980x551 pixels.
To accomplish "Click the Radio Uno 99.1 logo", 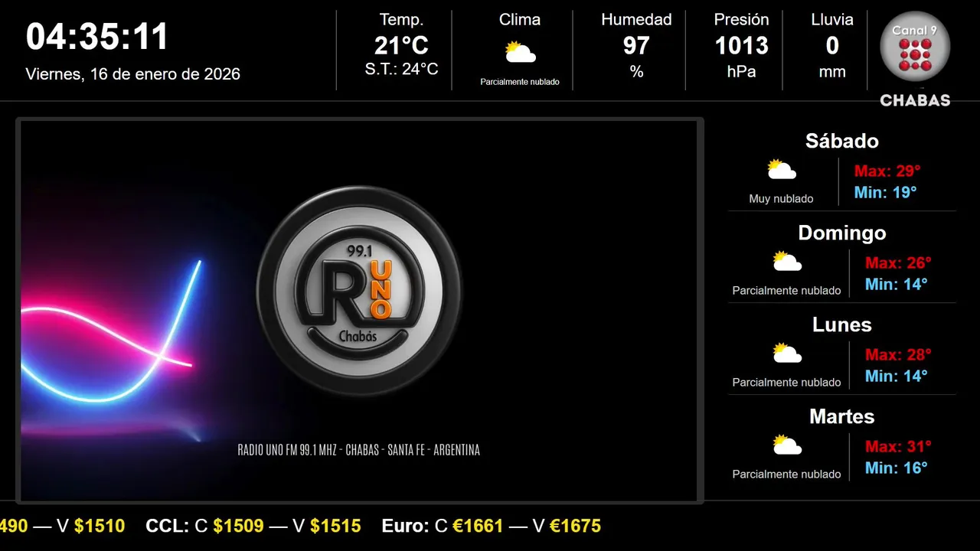I will point(359,292).
